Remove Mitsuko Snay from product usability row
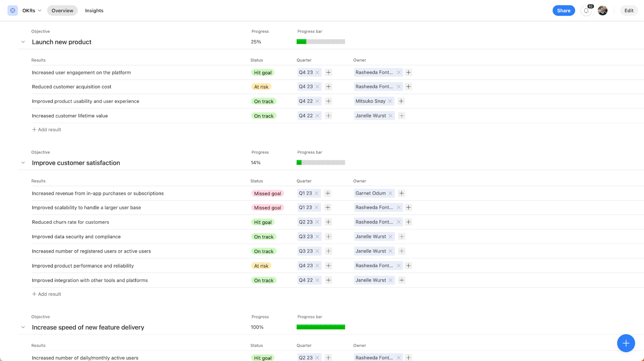644x361 pixels. pos(390,101)
